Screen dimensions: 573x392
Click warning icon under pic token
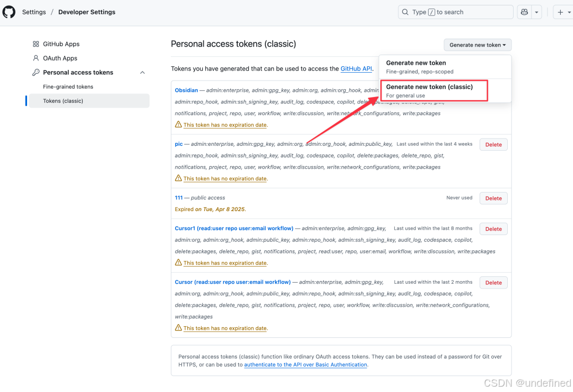(178, 178)
